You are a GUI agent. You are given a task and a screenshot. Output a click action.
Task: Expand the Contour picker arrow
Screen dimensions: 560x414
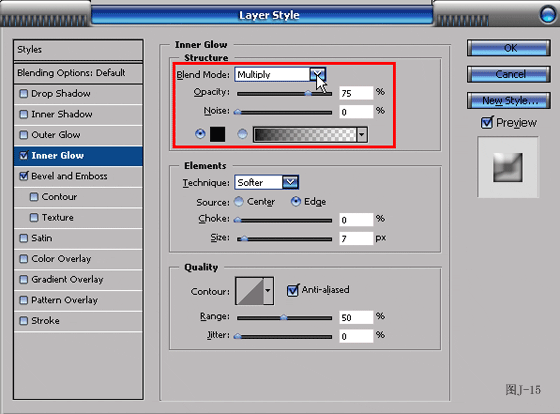pos(268,291)
